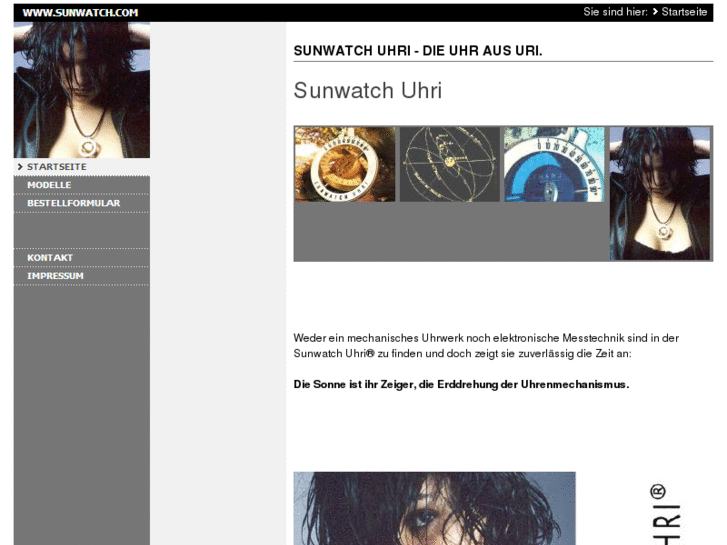Click the breadcrumb arrow icon in header
The width and height of the screenshot is (727, 545).
655,12
